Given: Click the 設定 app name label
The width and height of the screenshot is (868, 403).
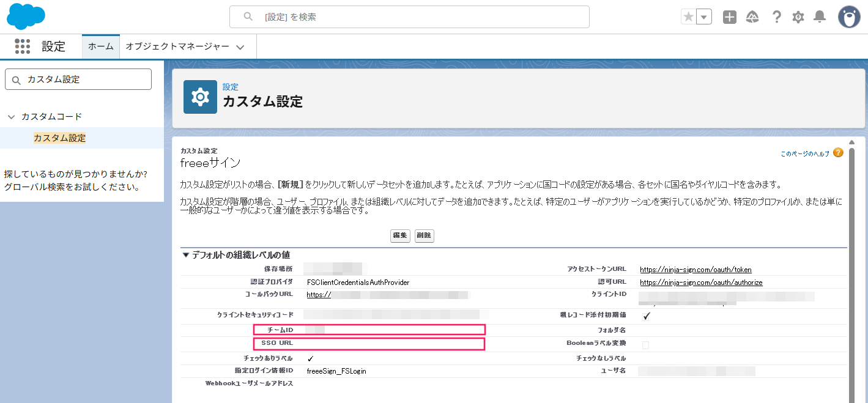Looking at the screenshot, I should (53, 46).
